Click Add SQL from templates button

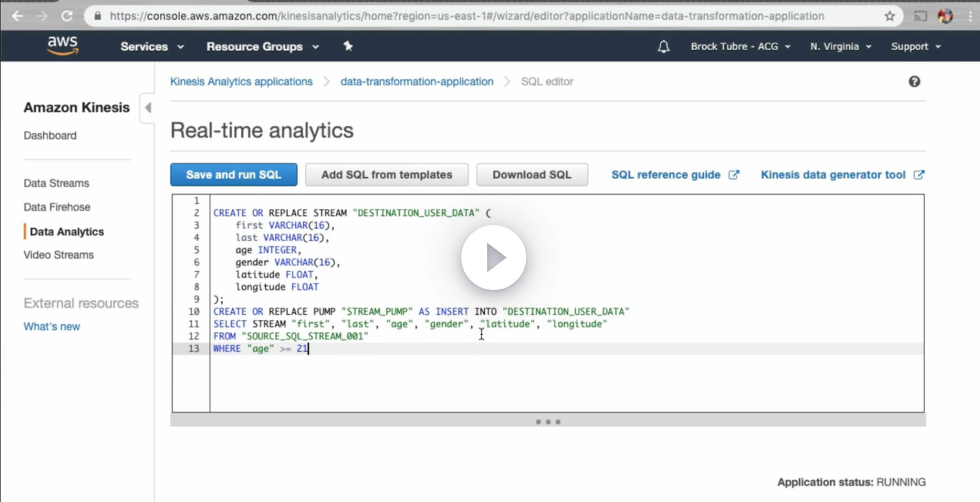coord(386,175)
